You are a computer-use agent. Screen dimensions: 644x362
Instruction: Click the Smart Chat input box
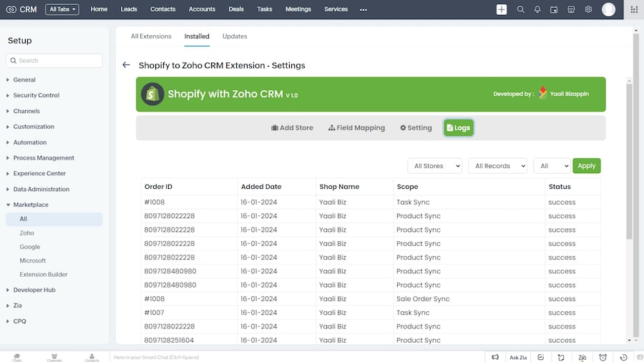297,357
